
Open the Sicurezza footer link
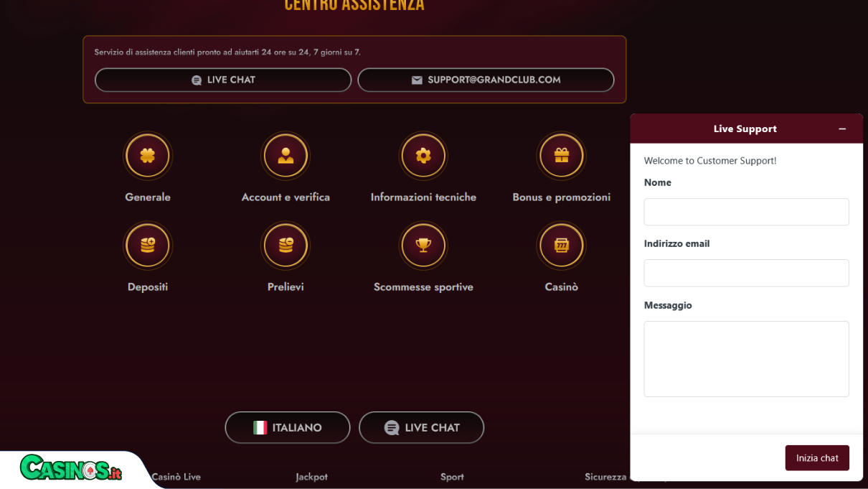(606, 477)
